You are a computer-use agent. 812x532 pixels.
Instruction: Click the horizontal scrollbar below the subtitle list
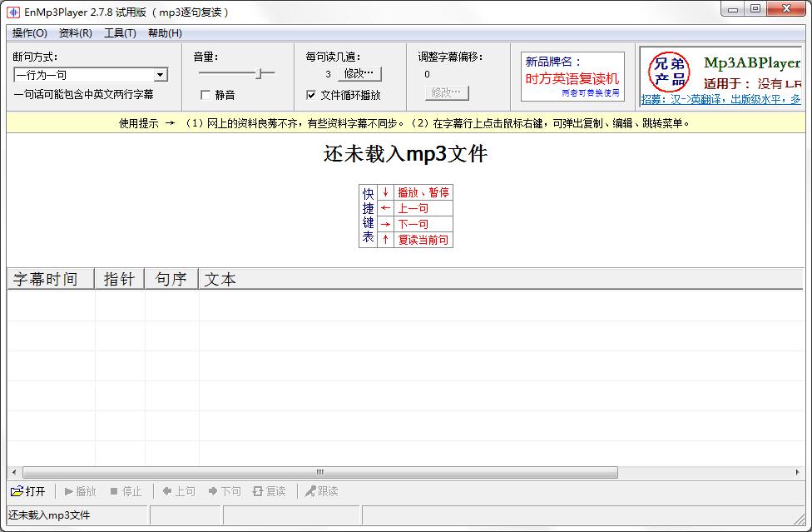tap(320, 471)
